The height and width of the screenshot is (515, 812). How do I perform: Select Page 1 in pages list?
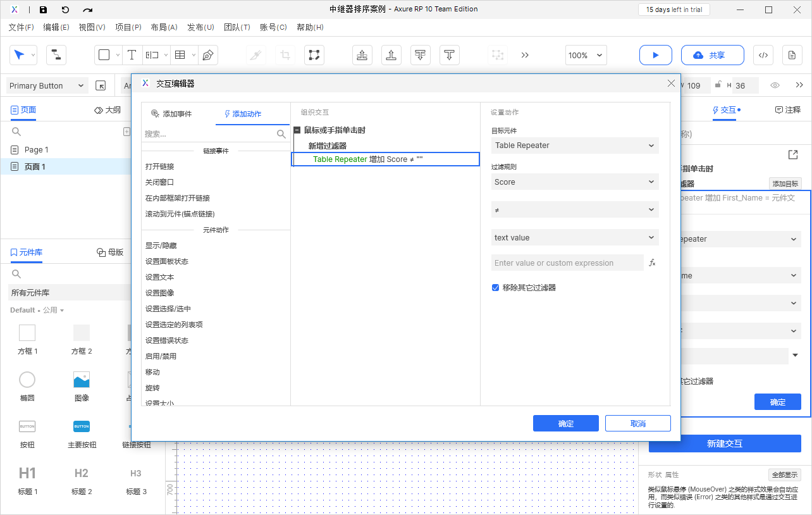(x=36, y=150)
